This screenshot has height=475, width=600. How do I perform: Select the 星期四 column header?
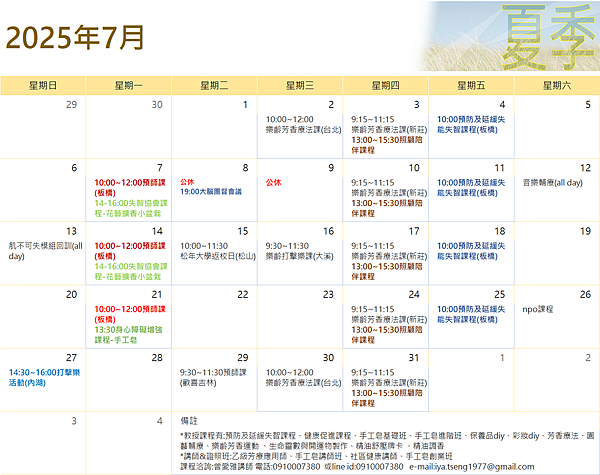(x=386, y=85)
